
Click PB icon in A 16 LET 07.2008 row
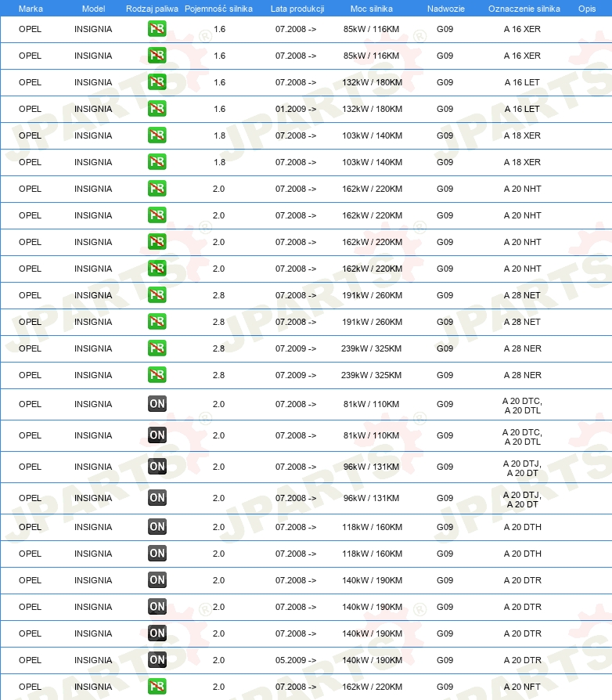coord(157,82)
